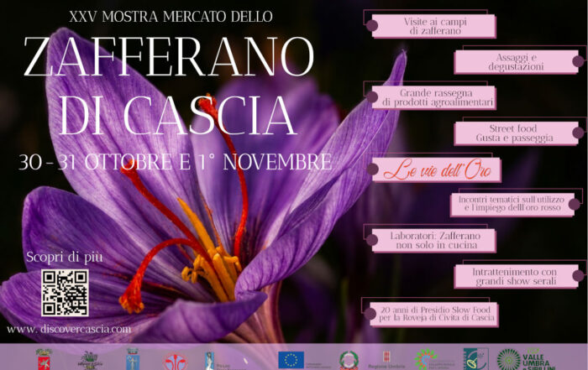Image resolution: width=588 pixels, height=370 pixels.
Task: Click the saffron plant logo in footer
Action: (x=89, y=360)
